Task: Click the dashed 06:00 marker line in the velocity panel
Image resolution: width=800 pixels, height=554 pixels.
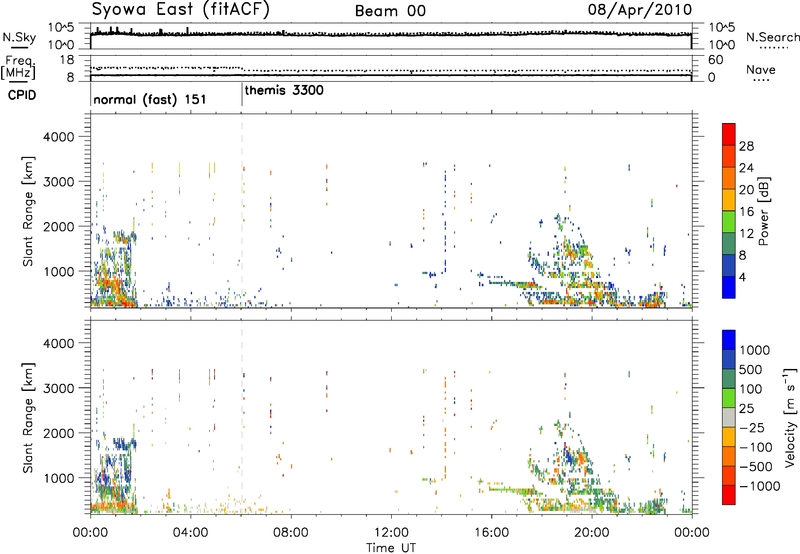Action: [242, 417]
